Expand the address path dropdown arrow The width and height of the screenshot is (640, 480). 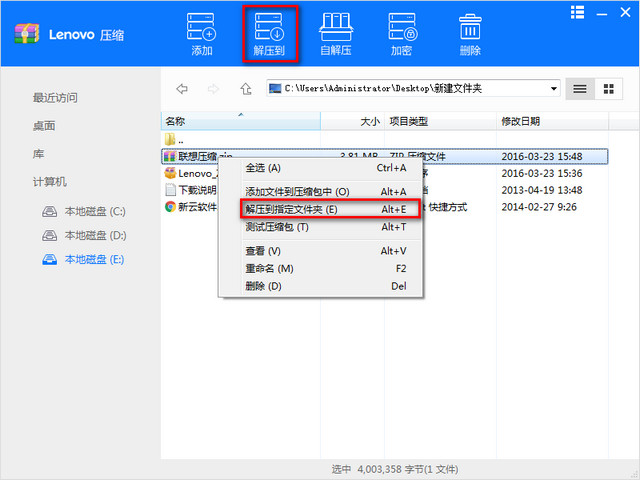click(553, 89)
